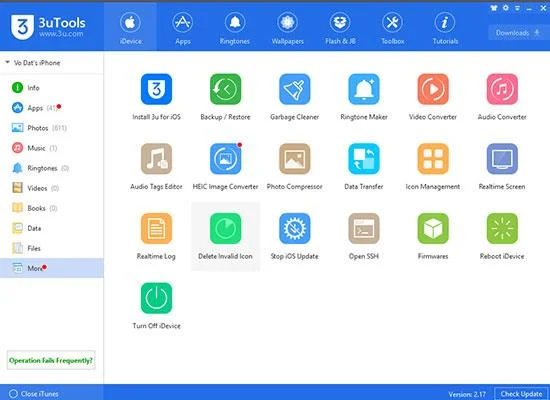Screen dimensions: 550x400
Task: Click the Downloads button
Action: click(x=518, y=33)
